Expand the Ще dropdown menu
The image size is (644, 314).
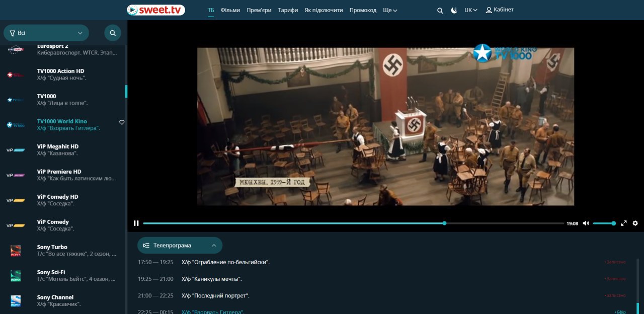pyautogui.click(x=390, y=10)
